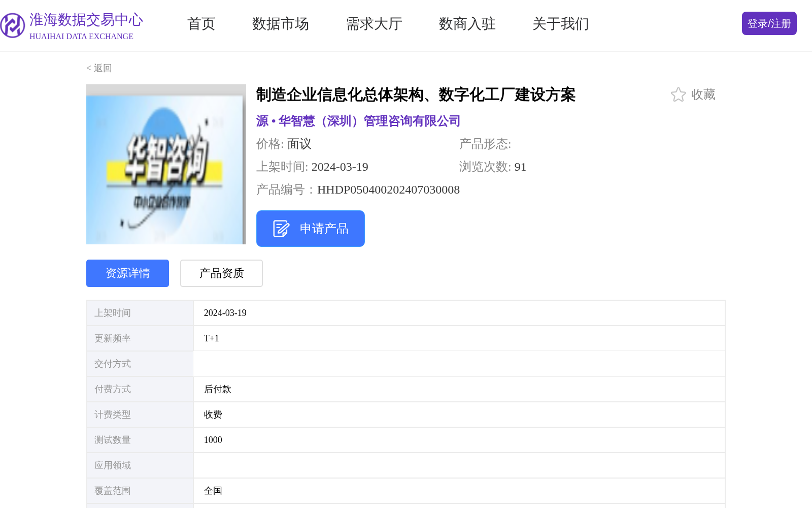Click the 计费类型 row label
812x508 pixels.
(140, 415)
